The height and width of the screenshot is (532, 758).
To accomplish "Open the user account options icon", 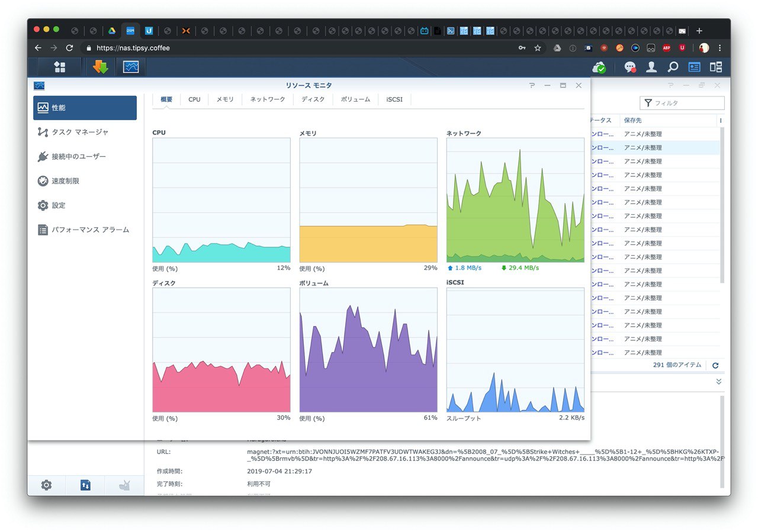I will 651,67.
